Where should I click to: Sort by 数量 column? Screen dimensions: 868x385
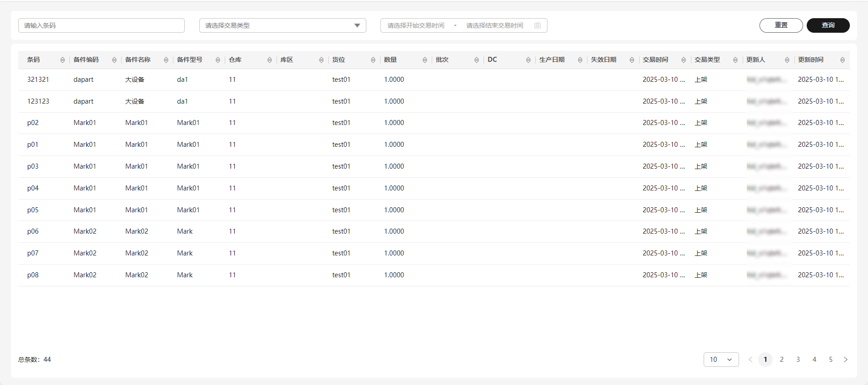pos(425,60)
